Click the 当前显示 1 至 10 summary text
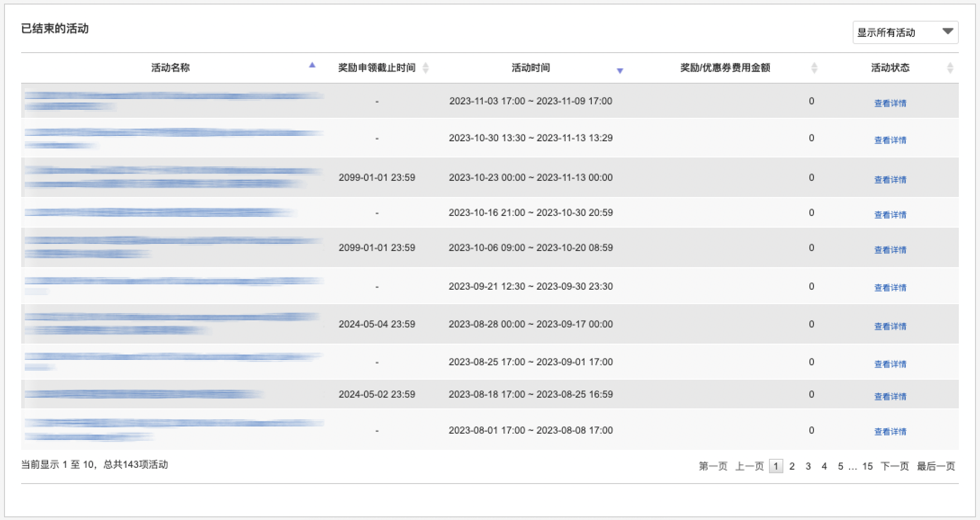 [x=94, y=465]
